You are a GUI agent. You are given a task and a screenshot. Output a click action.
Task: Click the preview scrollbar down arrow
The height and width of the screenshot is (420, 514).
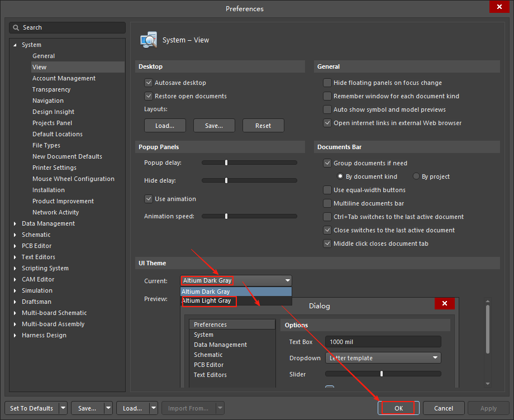pos(487,384)
